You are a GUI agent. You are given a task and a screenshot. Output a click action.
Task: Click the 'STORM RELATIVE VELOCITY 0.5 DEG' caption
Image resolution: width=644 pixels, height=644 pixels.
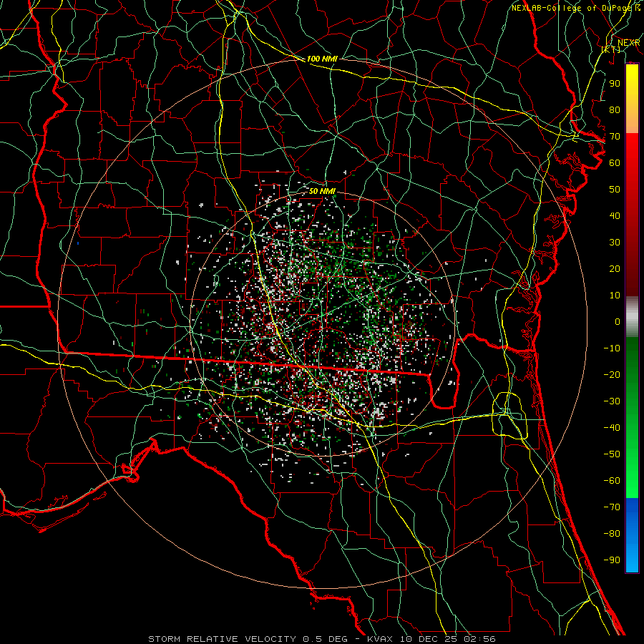248,639
